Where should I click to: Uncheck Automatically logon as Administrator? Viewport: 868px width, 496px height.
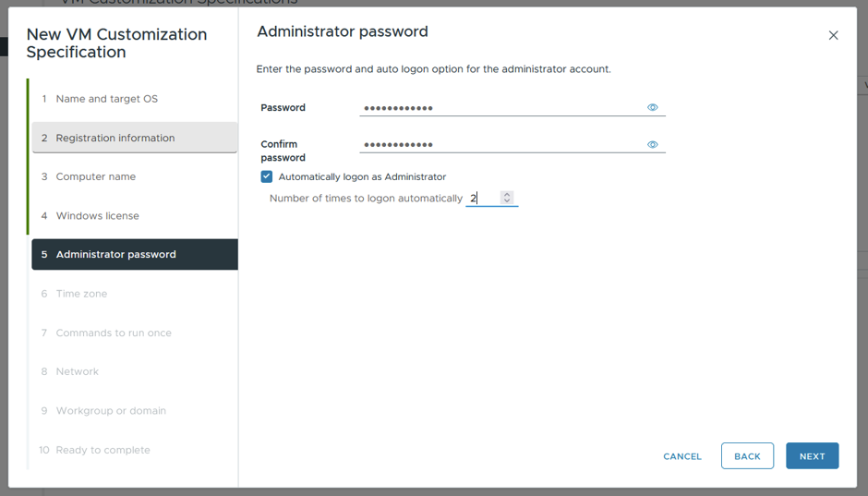[267, 176]
